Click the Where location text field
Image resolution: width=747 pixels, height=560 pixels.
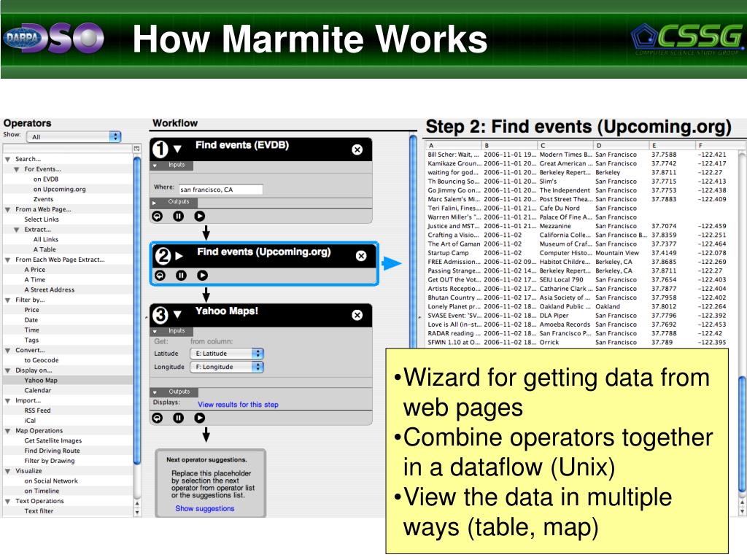click(220, 189)
